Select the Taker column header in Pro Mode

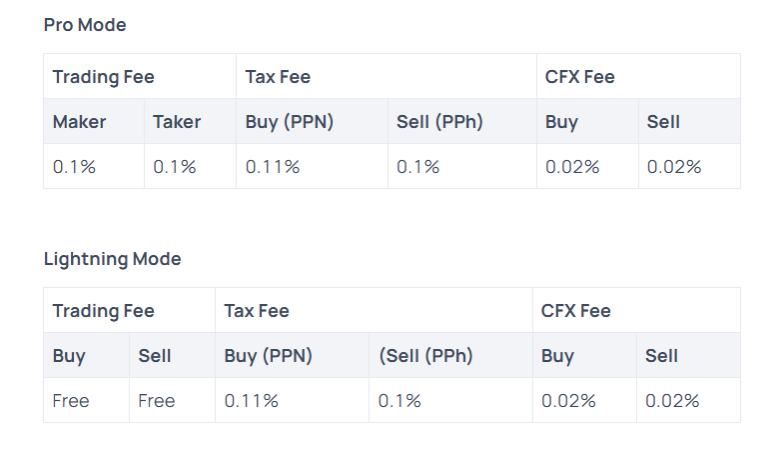pyautogui.click(x=177, y=122)
